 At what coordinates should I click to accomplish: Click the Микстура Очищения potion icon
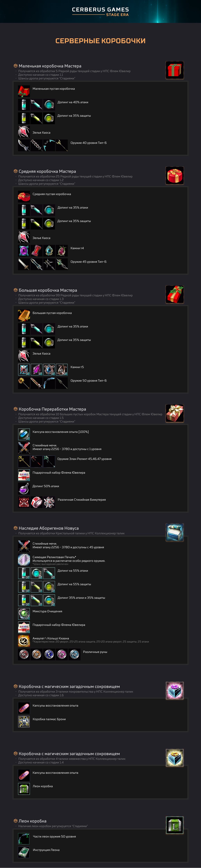pyautogui.click(x=24, y=614)
